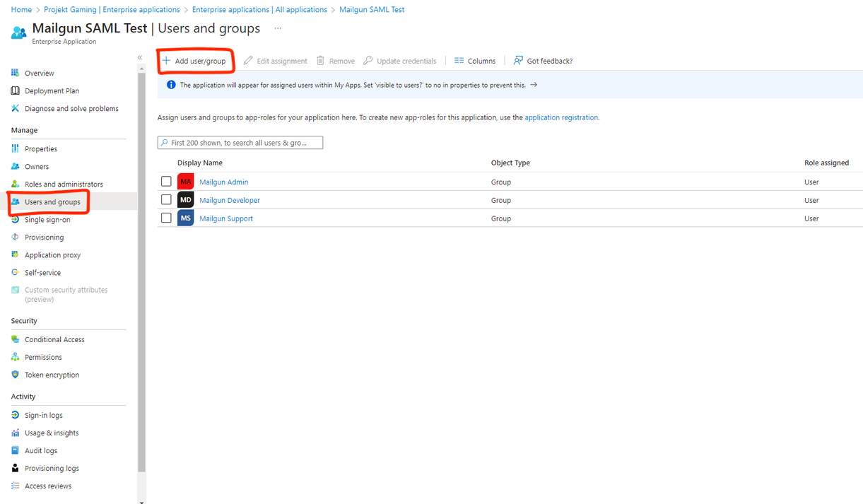Click the Single sign-on icon

pos(16,219)
